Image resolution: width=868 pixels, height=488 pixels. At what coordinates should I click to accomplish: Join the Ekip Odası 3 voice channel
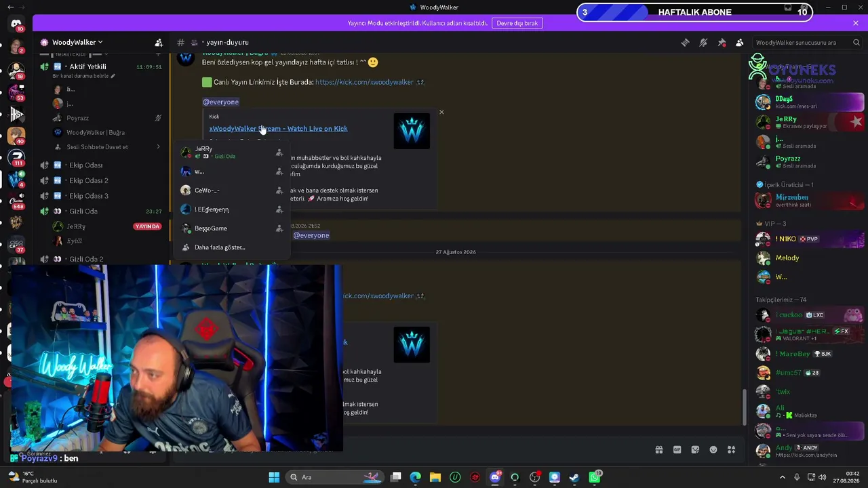coord(88,196)
